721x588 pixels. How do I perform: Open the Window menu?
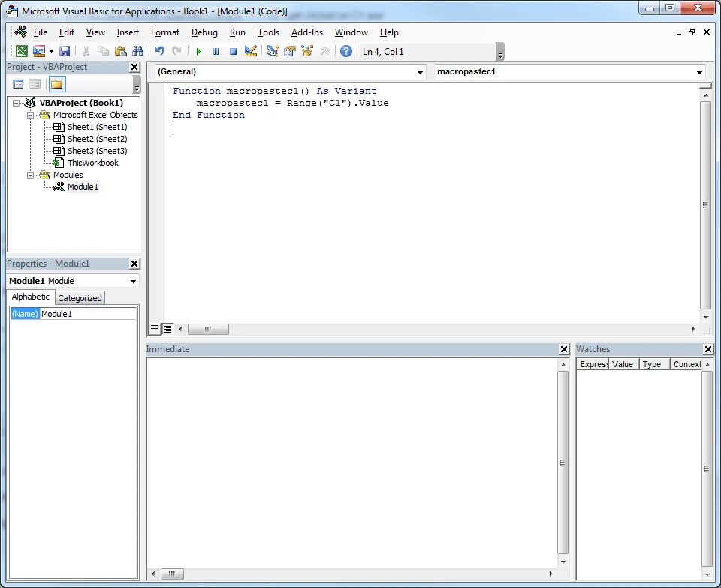pos(351,32)
